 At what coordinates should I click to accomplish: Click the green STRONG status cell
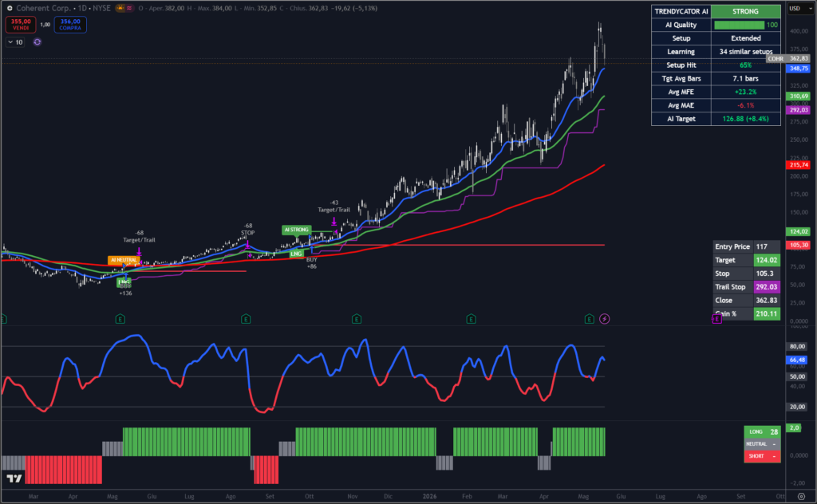click(x=746, y=11)
